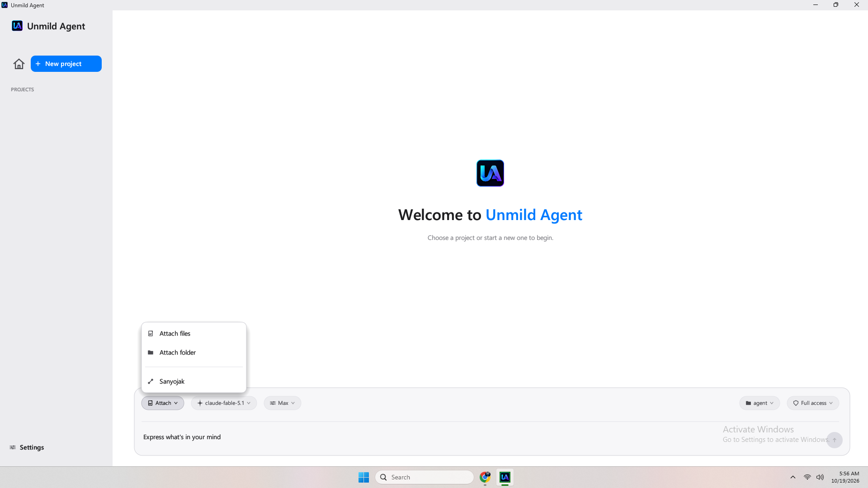Create a New project
The image size is (868, 488).
66,64
